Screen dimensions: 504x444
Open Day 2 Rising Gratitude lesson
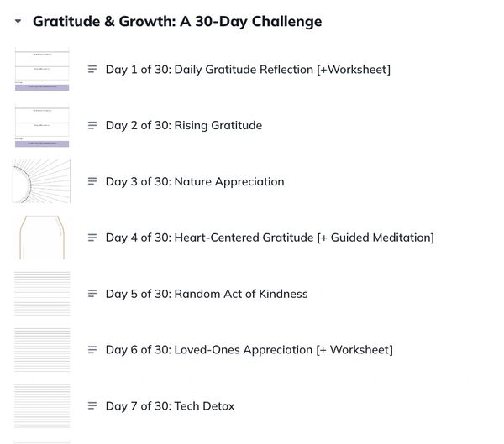coord(183,126)
